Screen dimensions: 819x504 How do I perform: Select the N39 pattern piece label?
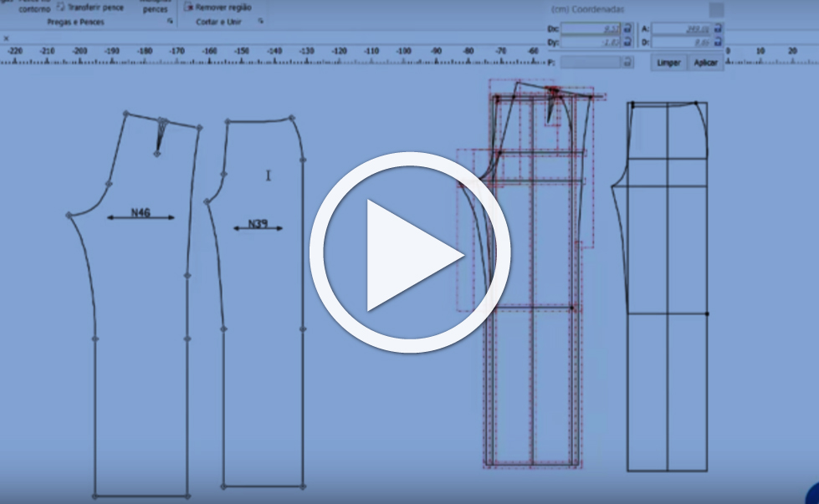(258, 223)
